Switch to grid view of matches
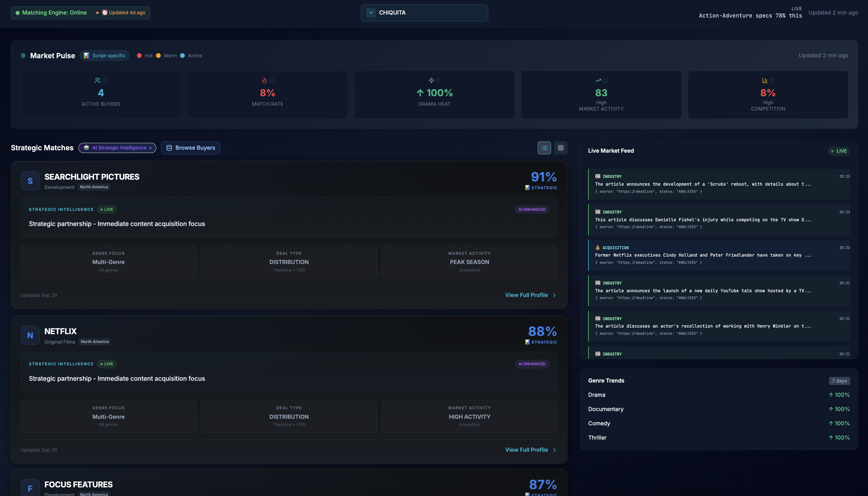 (x=560, y=148)
